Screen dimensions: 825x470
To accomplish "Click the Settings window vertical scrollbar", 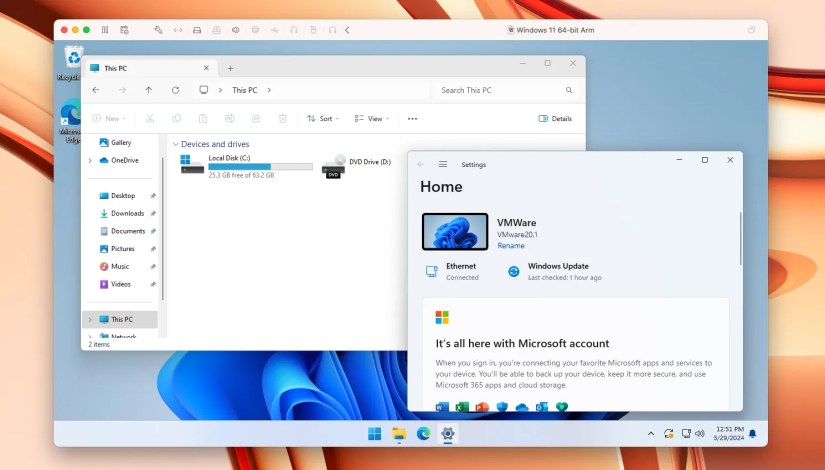I will click(740, 238).
